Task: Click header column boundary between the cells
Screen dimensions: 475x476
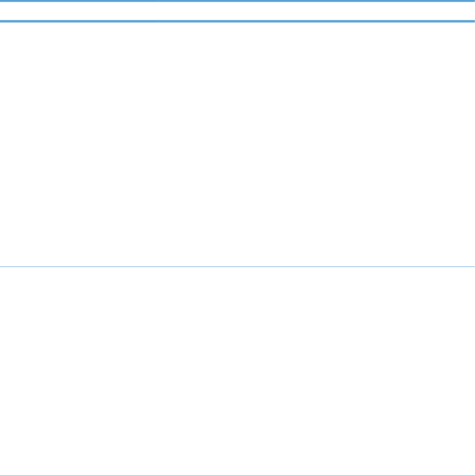Action: (158, 11)
